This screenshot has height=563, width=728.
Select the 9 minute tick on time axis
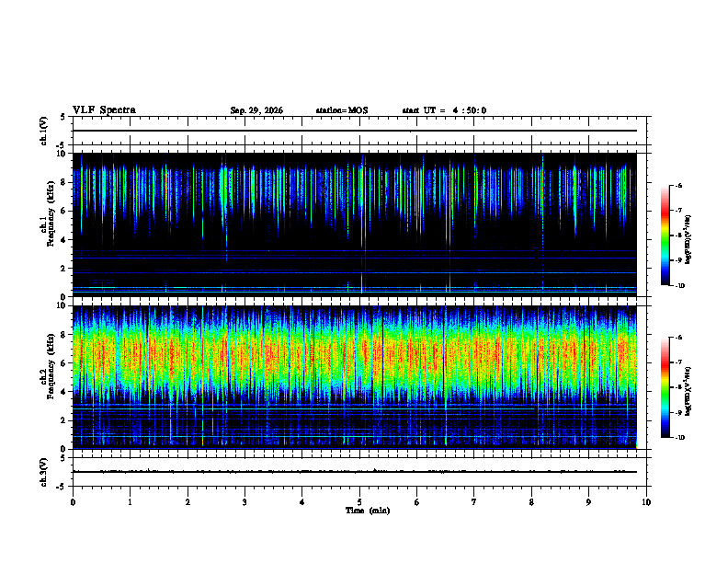(588, 502)
